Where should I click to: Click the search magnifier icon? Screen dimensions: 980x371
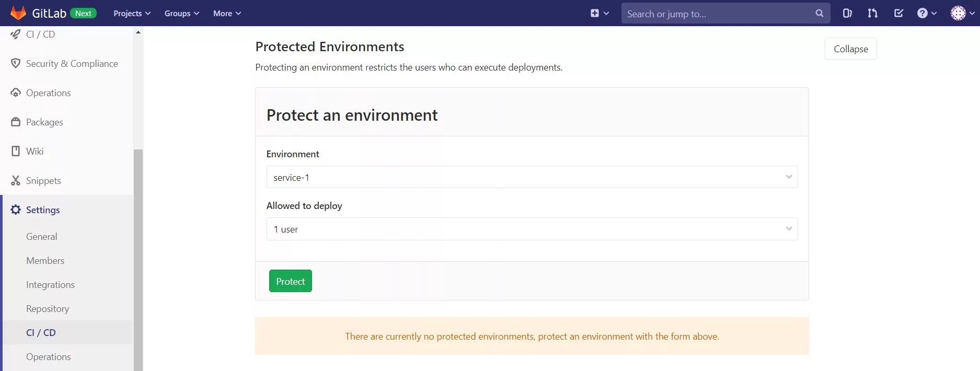point(819,14)
